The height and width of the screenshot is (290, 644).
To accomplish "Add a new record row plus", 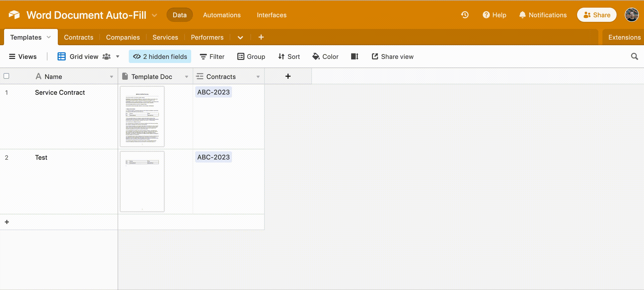I will pyautogui.click(x=7, y=222).
